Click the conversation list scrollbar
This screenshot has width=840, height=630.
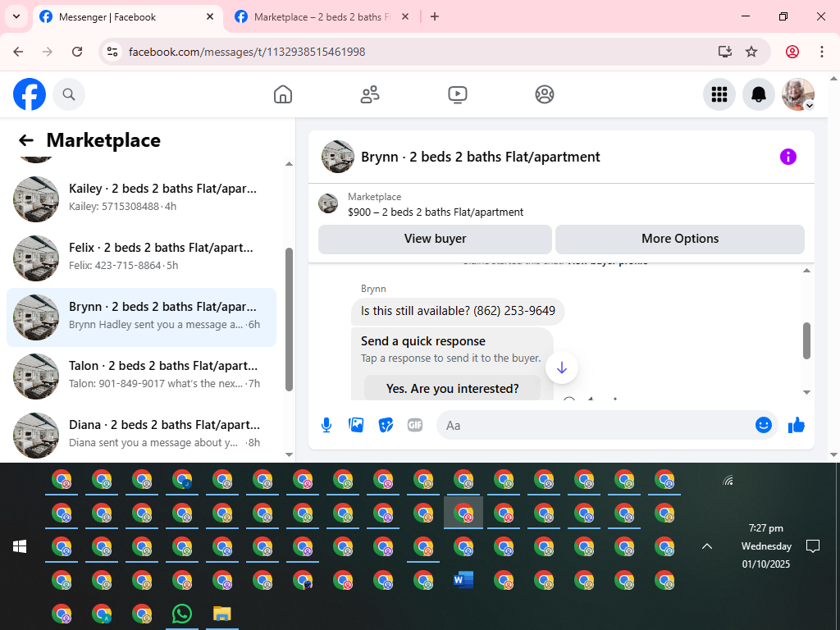290,319
